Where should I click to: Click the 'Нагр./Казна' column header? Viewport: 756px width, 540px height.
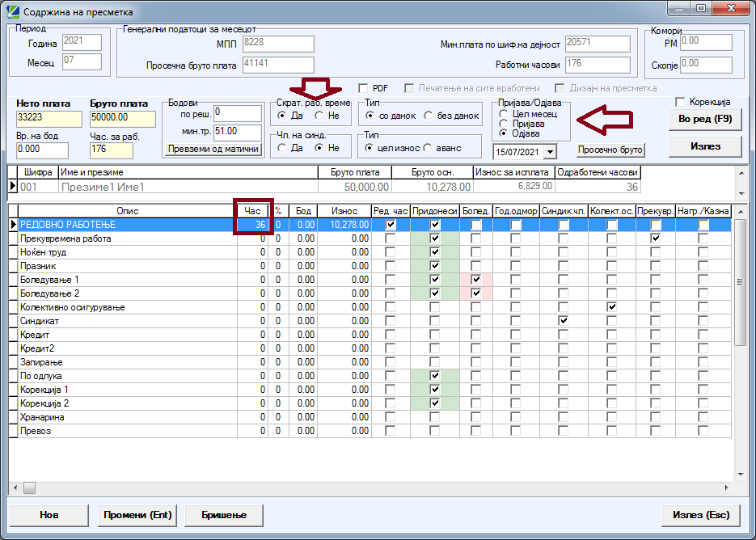tap(703, 211)
